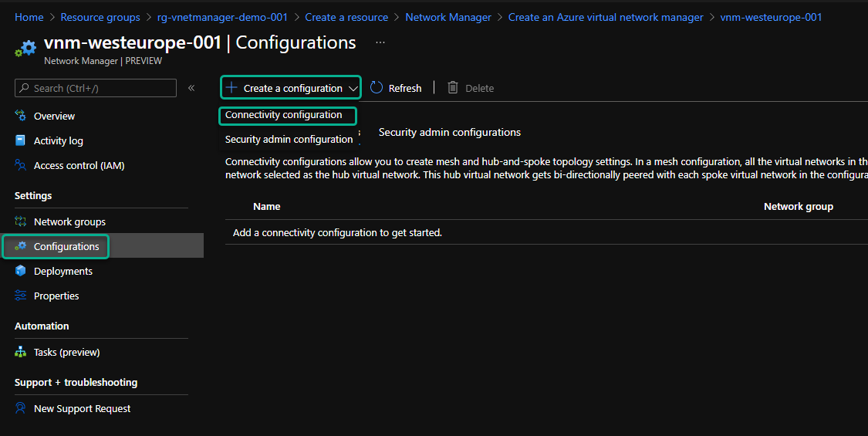Click the vnm-westeurope-001 | Configurations page title
Image resolution: width=868 pixels, height=436 pixels.
tap(200, 42)
